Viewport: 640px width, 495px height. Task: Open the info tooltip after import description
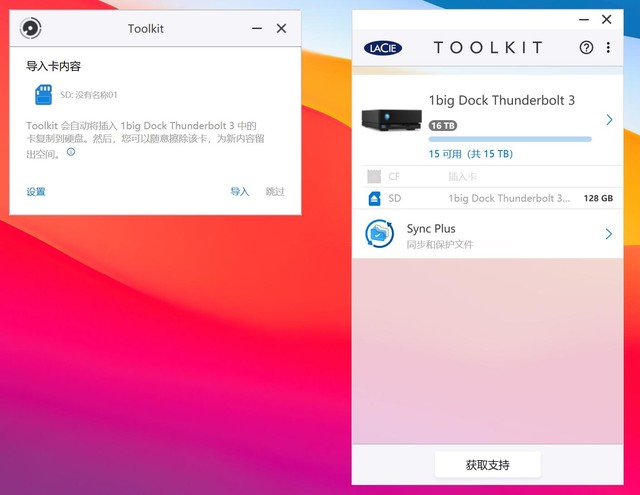71,152
